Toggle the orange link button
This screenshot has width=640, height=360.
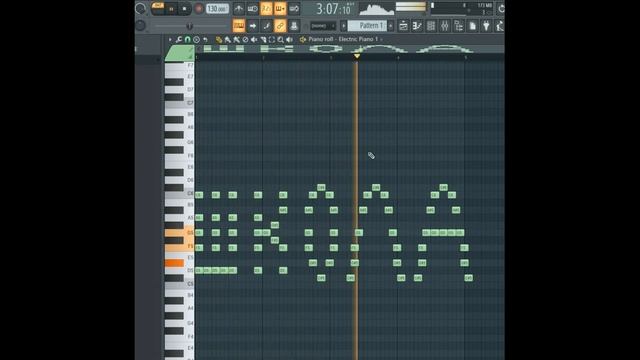pyautogui.click(x=280, y=26)
